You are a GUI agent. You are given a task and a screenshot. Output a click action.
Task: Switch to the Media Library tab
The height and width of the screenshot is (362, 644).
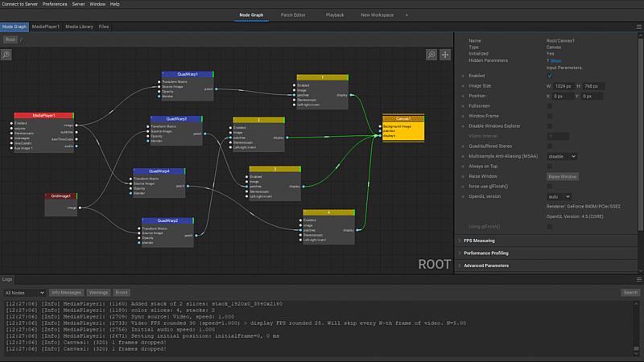click(79, 27)
